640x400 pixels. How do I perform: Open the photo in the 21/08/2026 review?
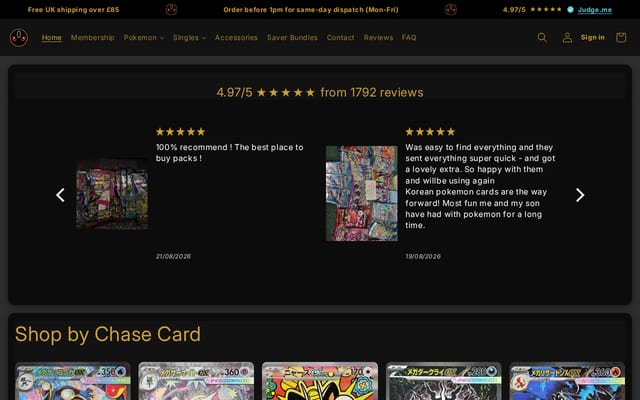coord(112,194)
